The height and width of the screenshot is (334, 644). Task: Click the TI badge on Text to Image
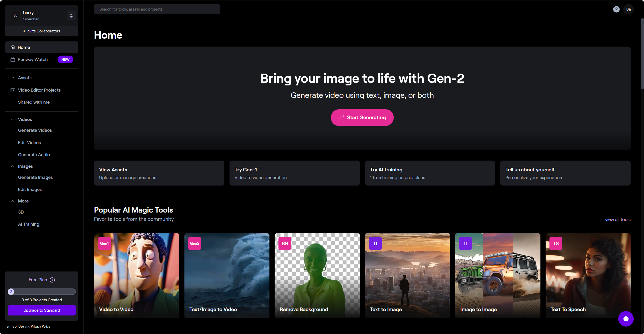click(375, 243)
